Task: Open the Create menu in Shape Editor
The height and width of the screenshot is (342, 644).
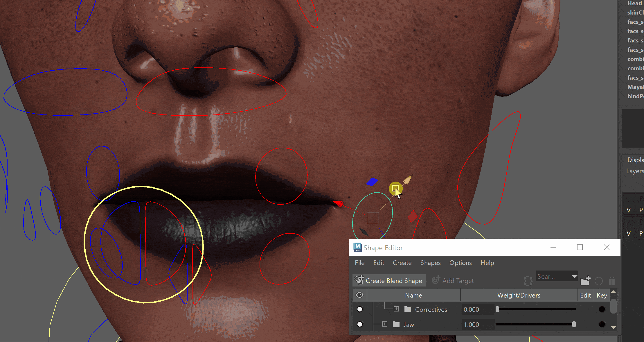Action: click(x=402, y=263)
